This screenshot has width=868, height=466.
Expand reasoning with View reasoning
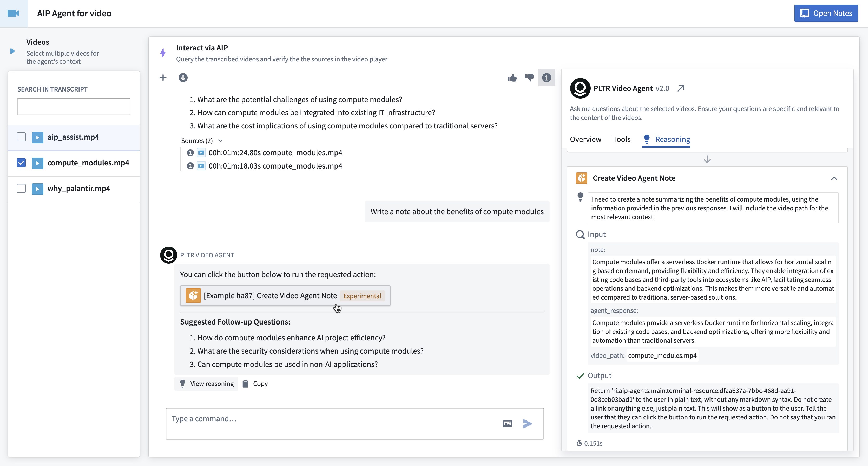coord(206,383)
